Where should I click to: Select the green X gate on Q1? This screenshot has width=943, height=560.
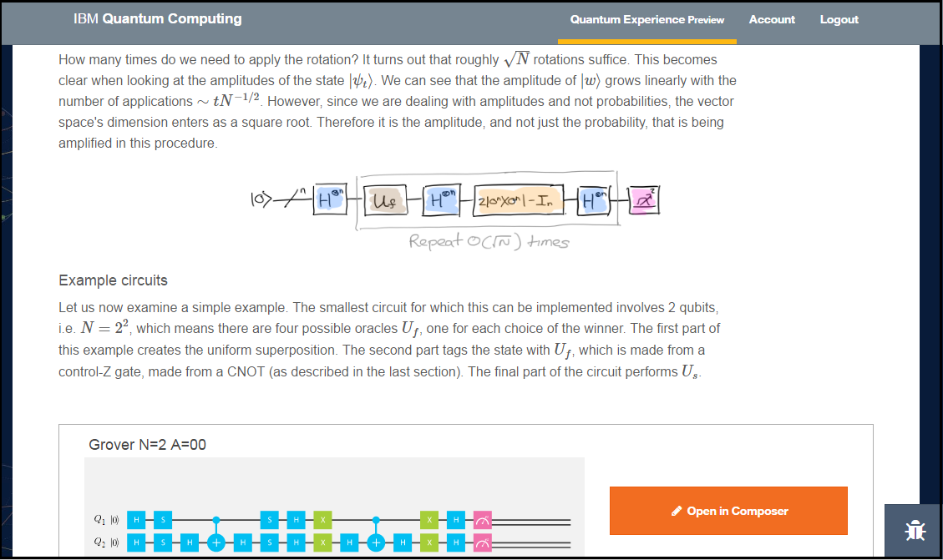[322, 519]
